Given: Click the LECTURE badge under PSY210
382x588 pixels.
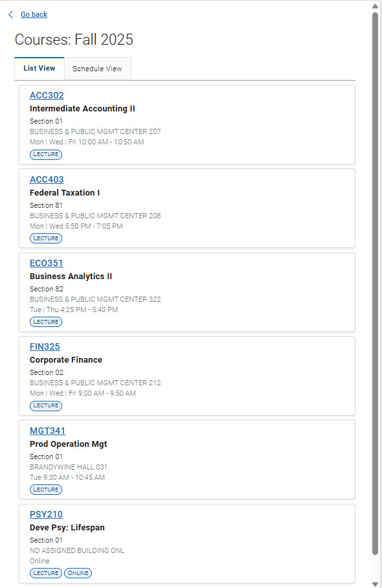Looking at the screenshot, I should tap(45, 573).
